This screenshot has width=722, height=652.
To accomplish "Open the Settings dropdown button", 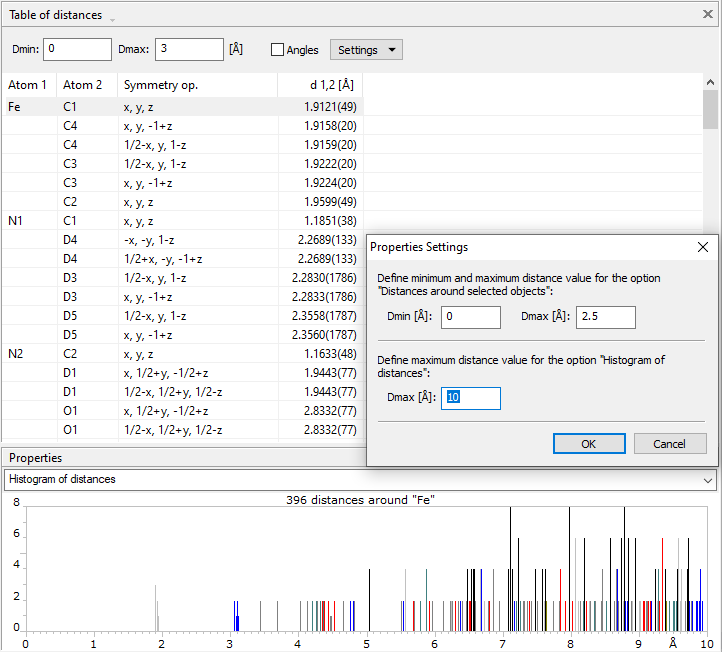I will pos(366,50).
